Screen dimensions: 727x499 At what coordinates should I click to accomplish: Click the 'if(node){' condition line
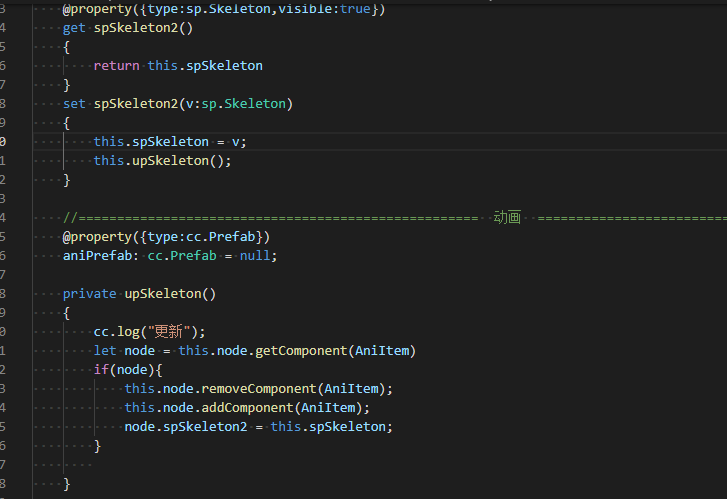pos(128,370)
